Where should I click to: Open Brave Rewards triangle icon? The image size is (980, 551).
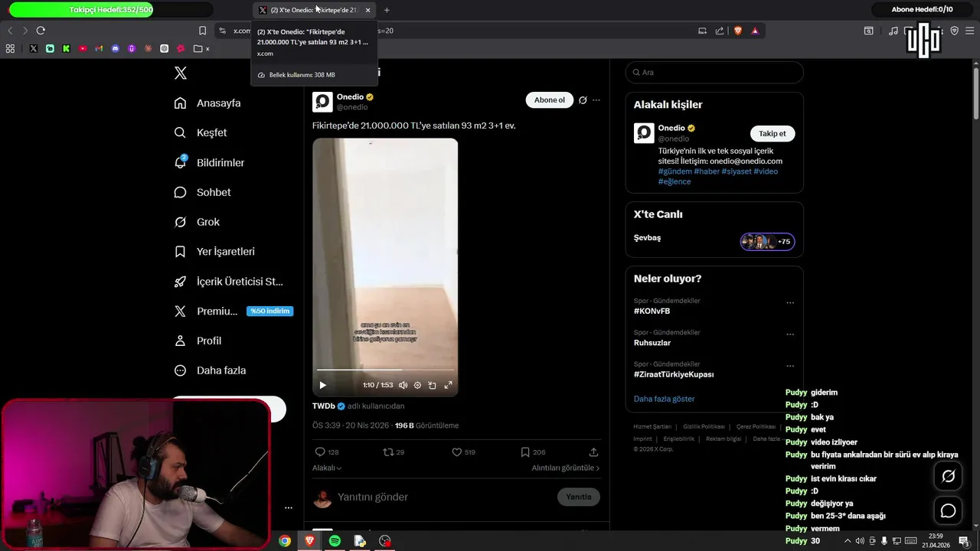coord(755,31)
